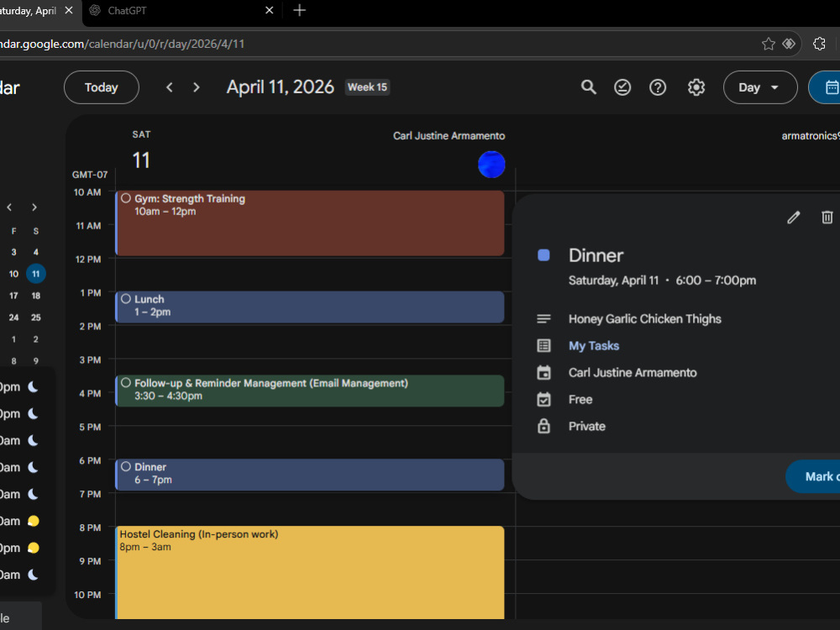Click the SAT 11 day header number
The height and width of the screenshot is (630, 840).
click(x=141, y=160)
